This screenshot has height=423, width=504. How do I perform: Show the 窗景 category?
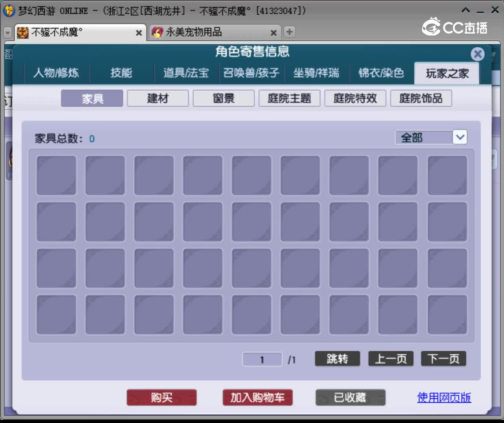pos(224,98)
